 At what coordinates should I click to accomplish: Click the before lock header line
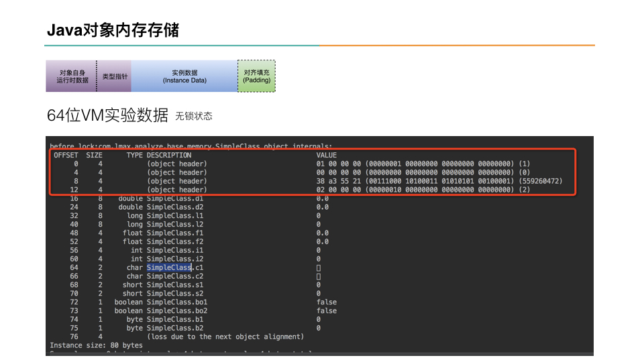pos(191,146)
